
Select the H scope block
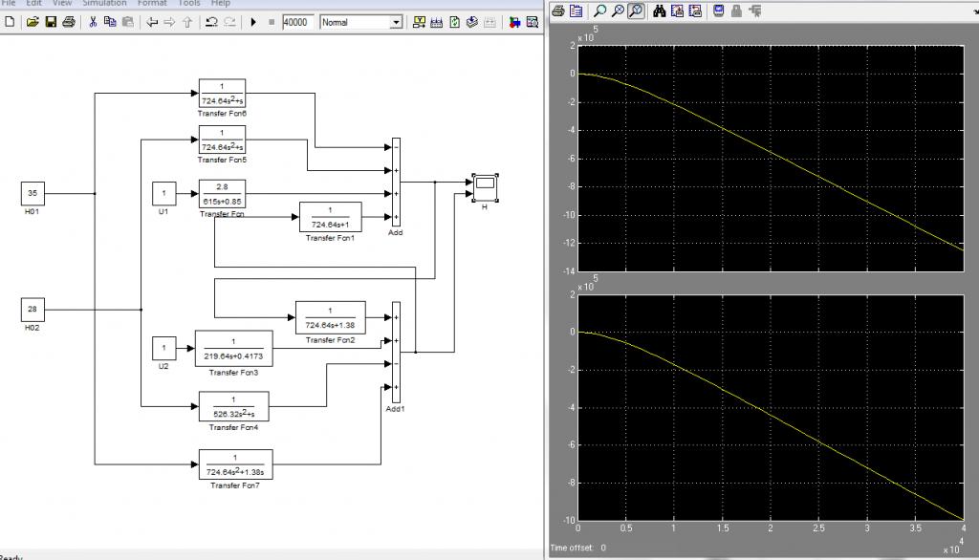(x=485, y=185)
